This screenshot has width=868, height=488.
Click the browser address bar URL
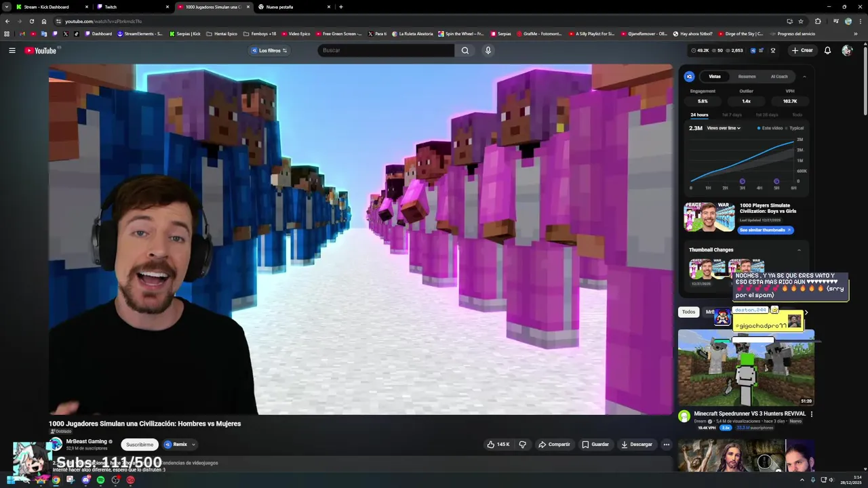pos(103,21)
